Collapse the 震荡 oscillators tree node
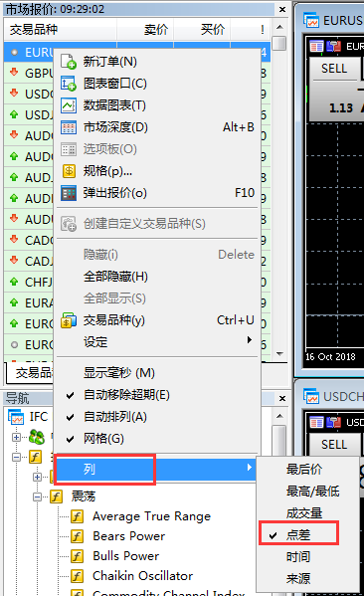Viewport: 364px width, 596px height. pos(37,497)
